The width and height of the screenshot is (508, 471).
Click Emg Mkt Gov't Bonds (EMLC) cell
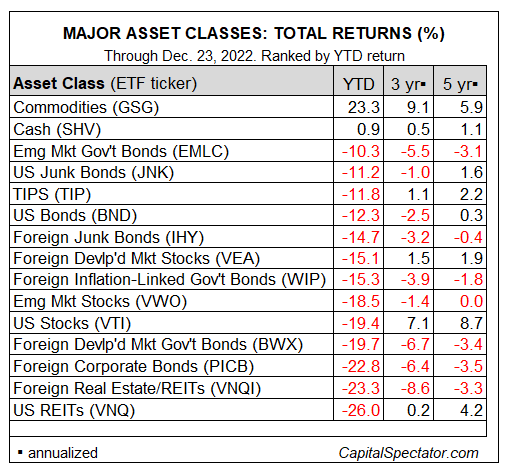[121, 151]
